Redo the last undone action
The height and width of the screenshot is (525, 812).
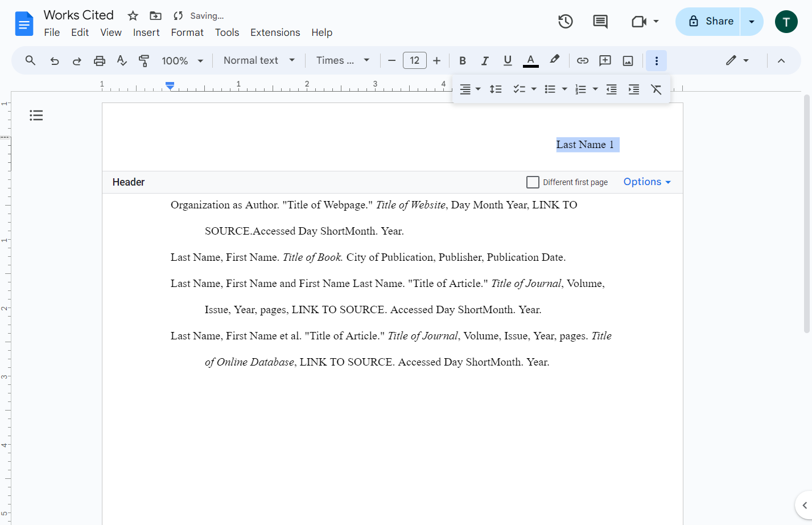[77, 60]
